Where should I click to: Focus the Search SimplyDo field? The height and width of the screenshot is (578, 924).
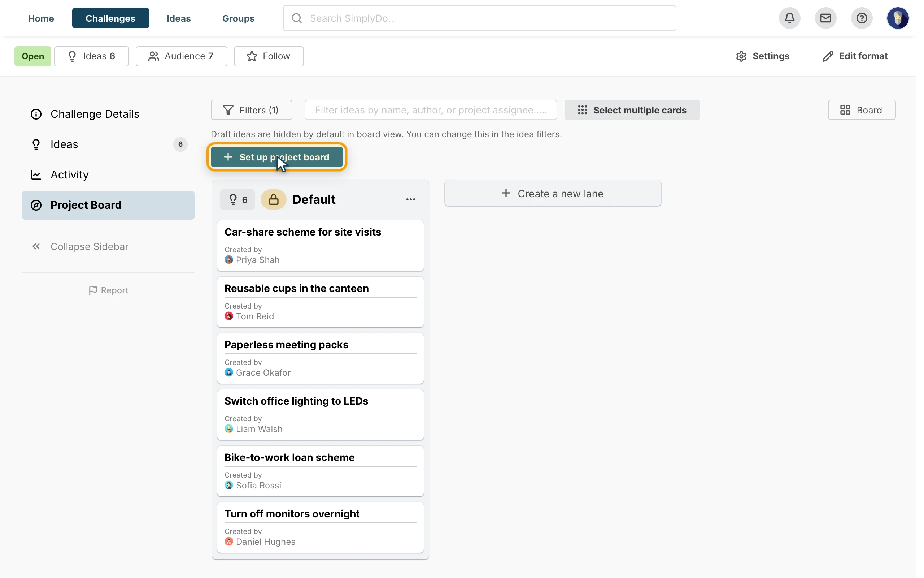[x=479, y=18]
